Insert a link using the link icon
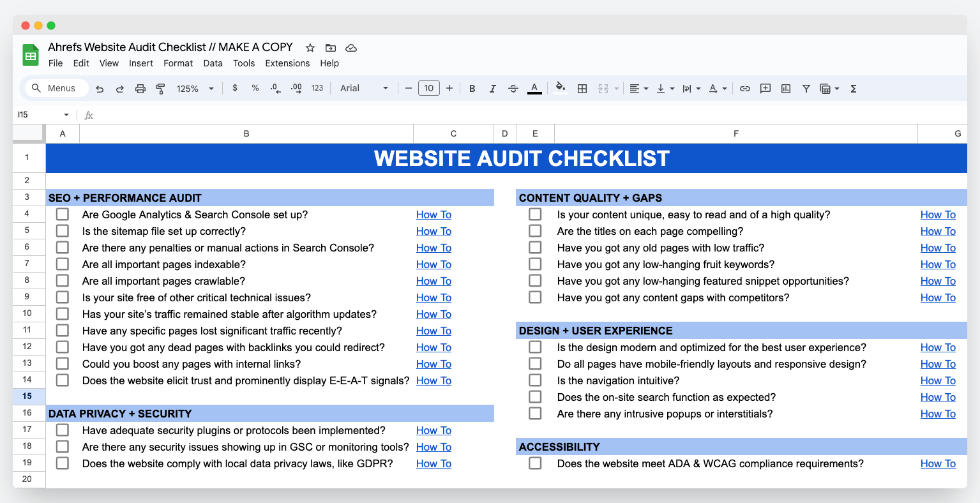Screen dimensions: 980x503 tap(744, 88)
